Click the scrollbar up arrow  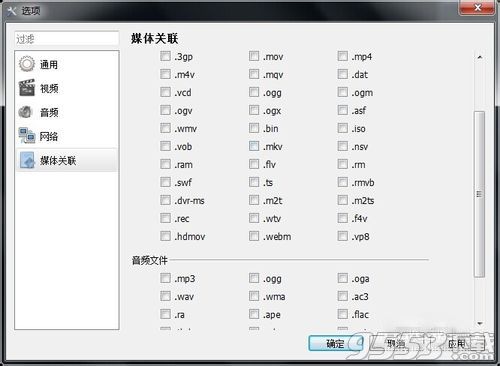tap(480, 57)
